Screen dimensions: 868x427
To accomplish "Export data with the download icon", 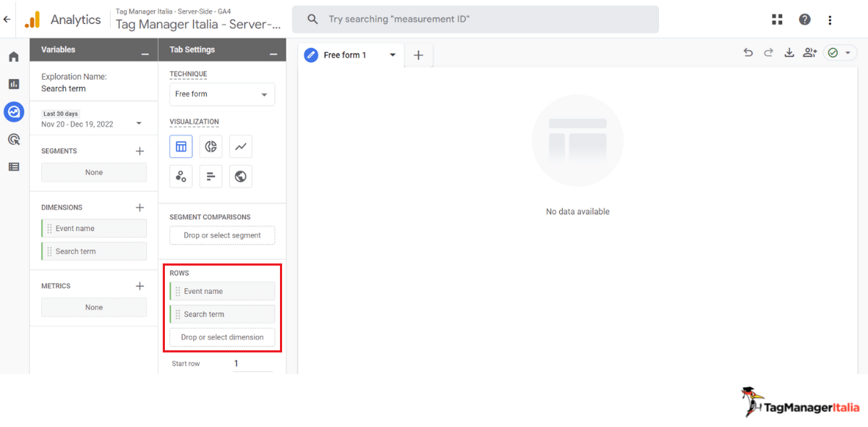I will pos(789,53).
